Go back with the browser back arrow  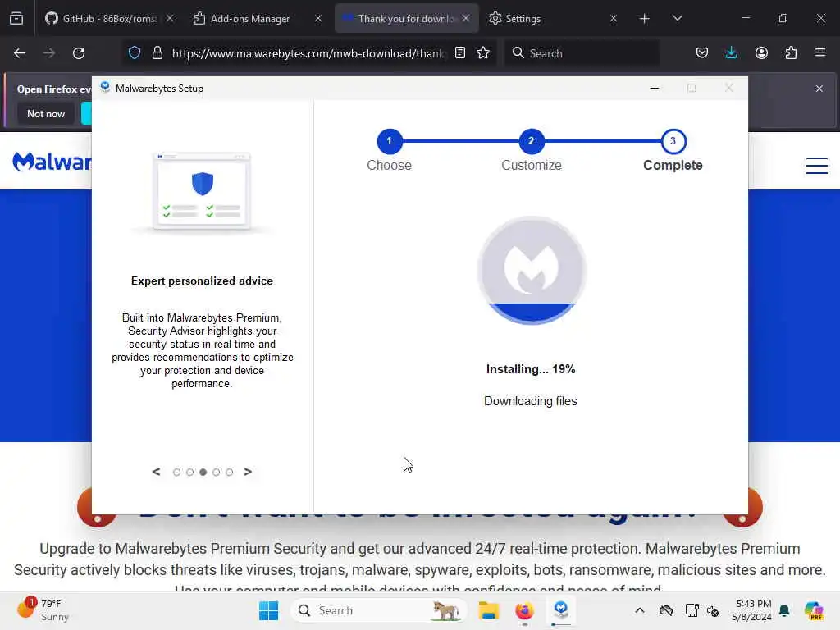20,53
